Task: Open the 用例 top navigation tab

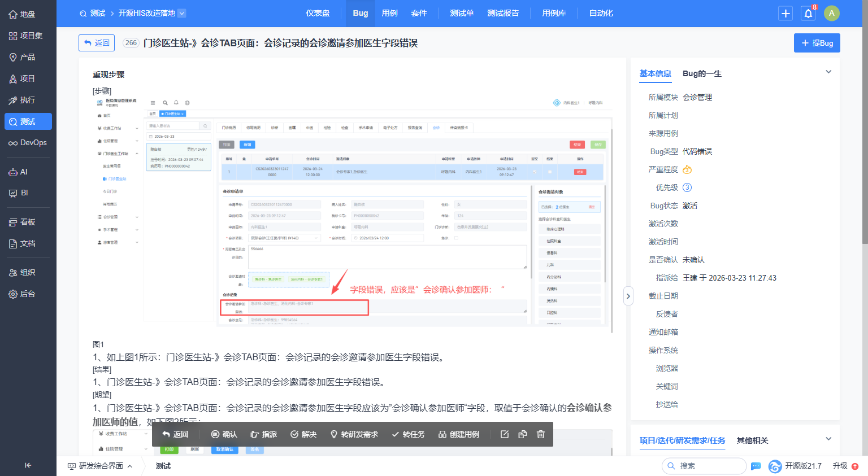Action: [389, 13]
